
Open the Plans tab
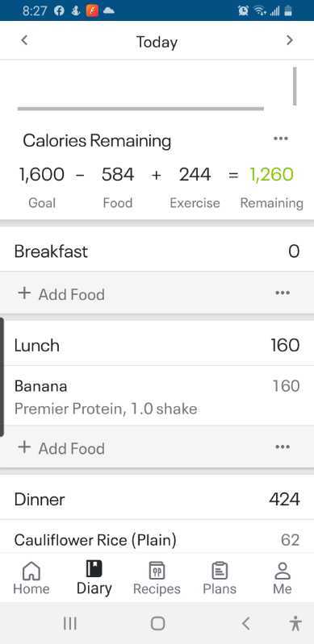(220, 578)
